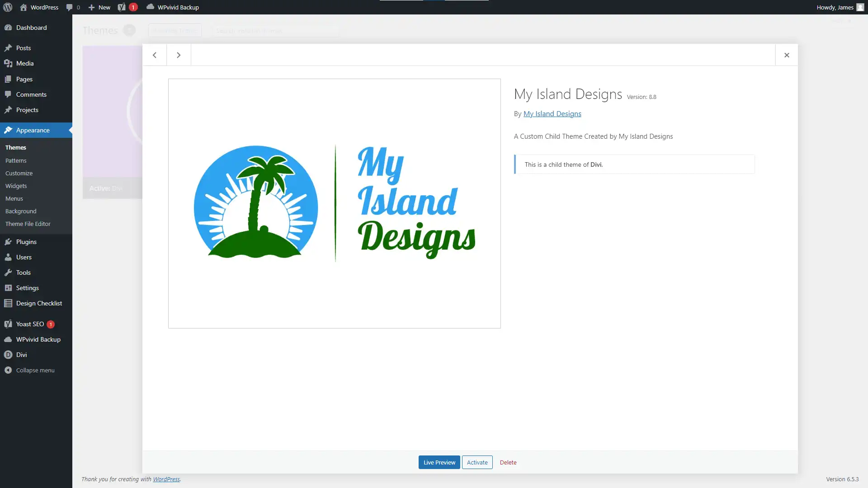Click the Delete theme link
Image resolution: width=868 pixels, height=488 pixels.
coord(508,462)
